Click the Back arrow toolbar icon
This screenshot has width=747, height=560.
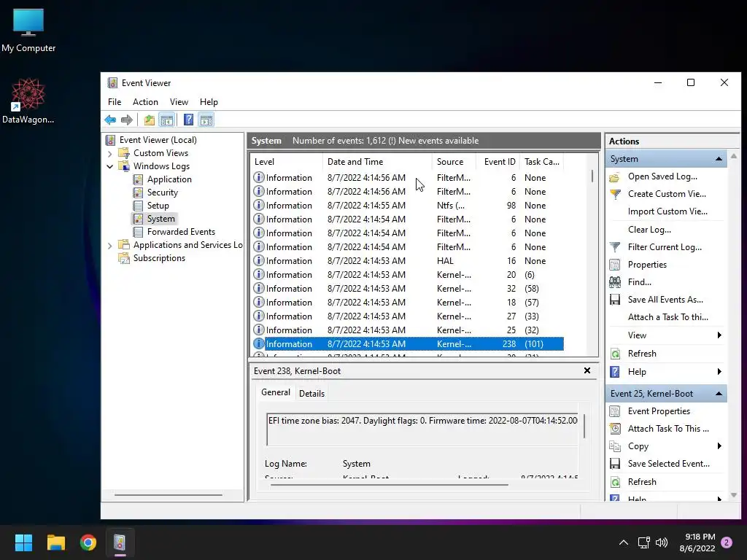pos(110,120)
